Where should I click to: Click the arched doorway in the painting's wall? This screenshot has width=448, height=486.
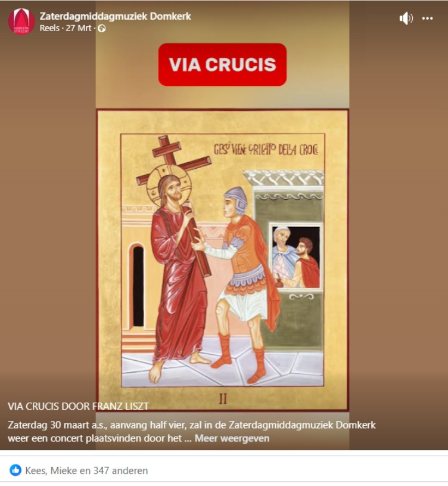pos(138,286)
